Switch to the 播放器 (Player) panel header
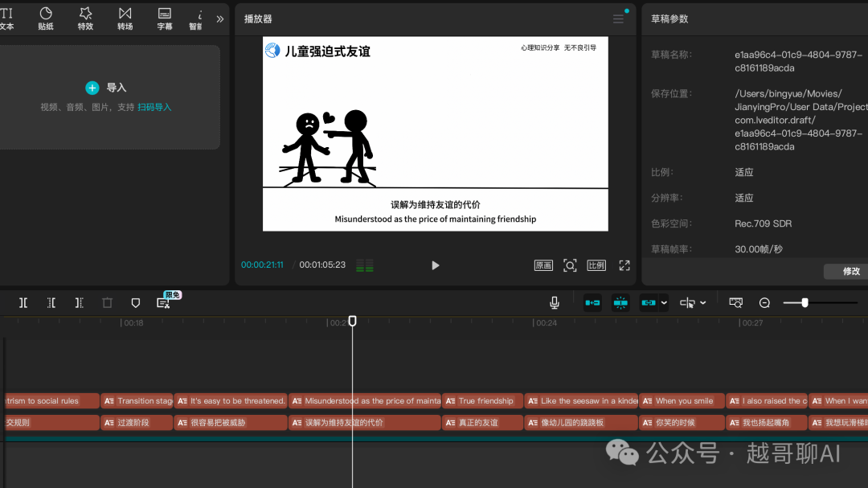The image size is (868, 488). [257, 18]
